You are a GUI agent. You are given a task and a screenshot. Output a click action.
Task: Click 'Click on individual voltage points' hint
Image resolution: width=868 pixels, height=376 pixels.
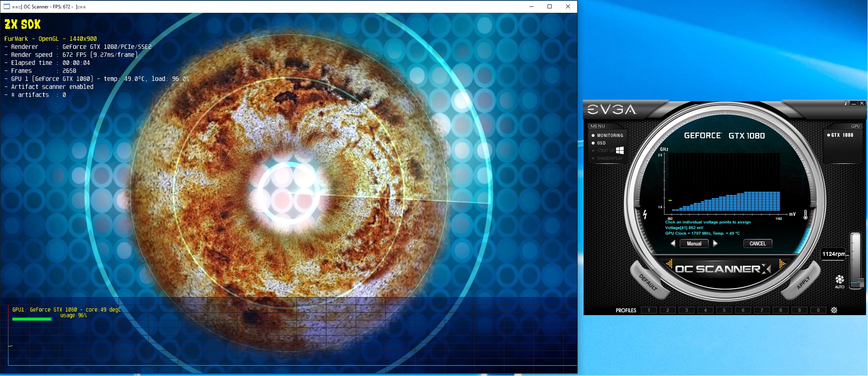(708, 222)
